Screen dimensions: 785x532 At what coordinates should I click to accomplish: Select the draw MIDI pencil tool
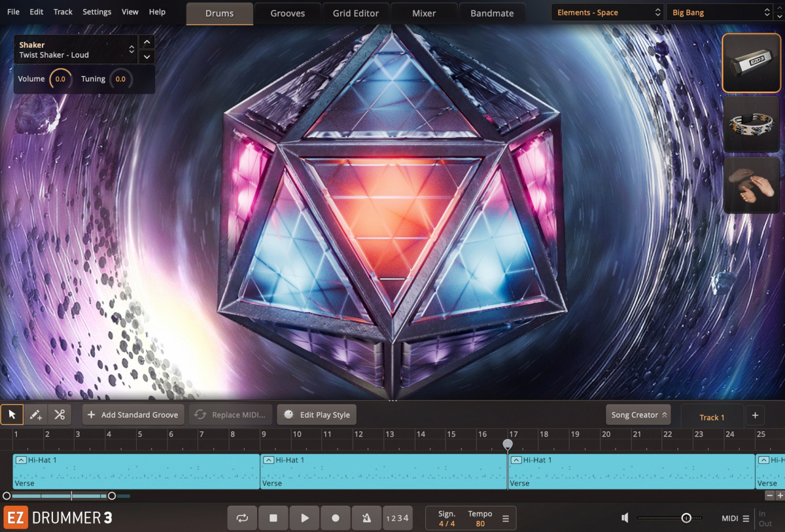[35, 414]
